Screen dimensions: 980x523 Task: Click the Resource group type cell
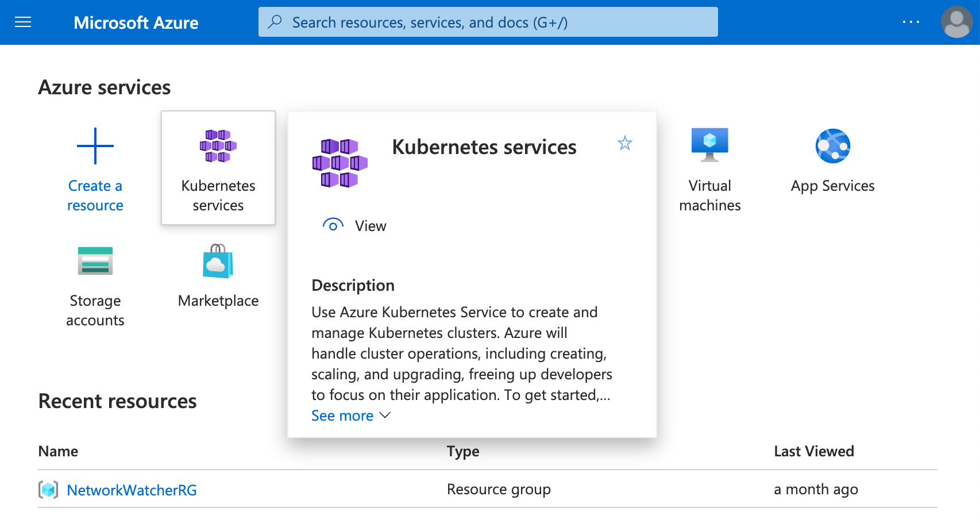pyautogui.click(x=499, y=489)
